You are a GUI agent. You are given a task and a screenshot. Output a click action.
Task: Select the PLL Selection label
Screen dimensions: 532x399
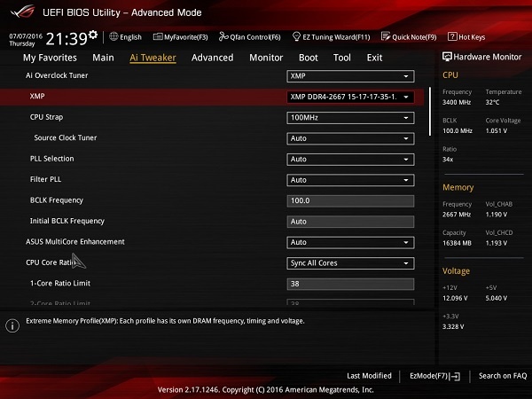pos(52,159)
